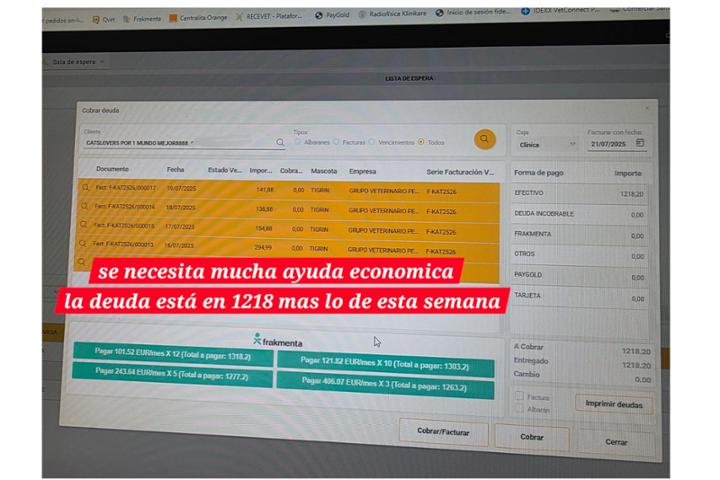Open the Caja Clínica dropdown
Viewport: 720px width, 480px height.
click(546, 145)
